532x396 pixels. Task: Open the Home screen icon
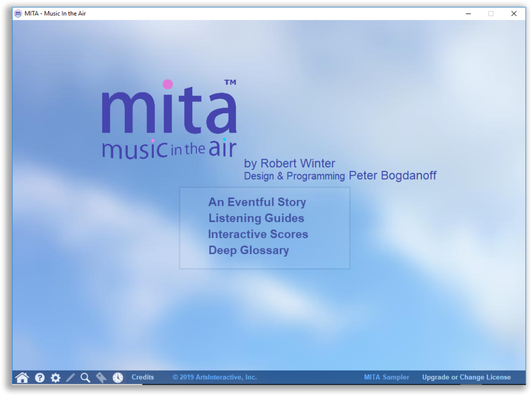point(21,377)
